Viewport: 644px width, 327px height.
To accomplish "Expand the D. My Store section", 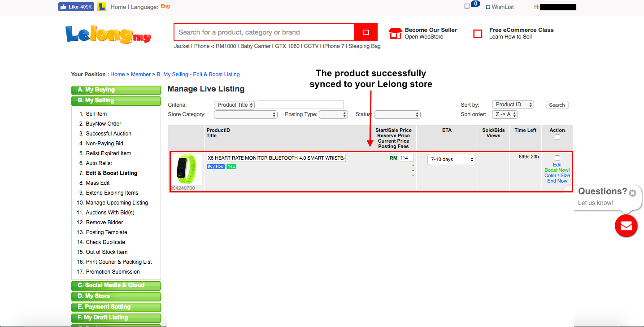I will tap(116, 296).
